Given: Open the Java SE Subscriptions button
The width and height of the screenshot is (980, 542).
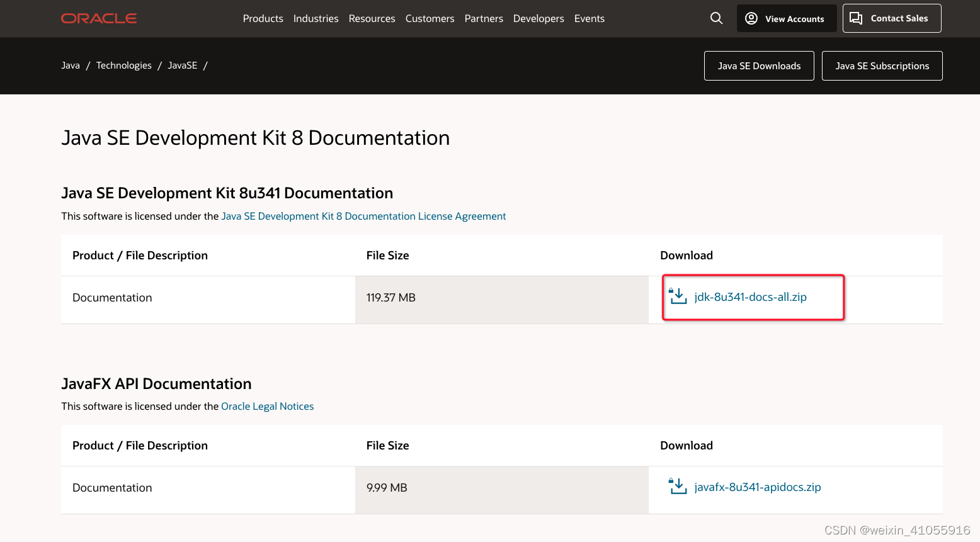Looking at the screenshot, I should coord(882,66).
